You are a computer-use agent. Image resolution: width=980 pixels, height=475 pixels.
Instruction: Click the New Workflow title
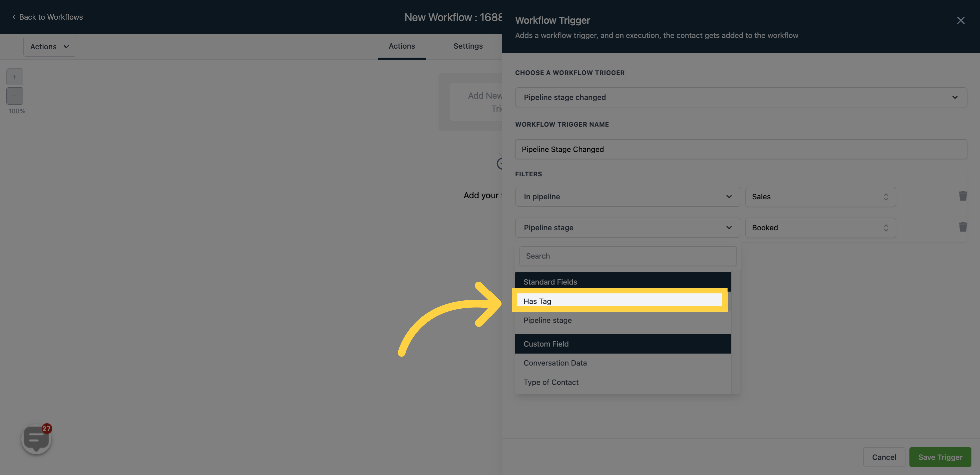453,17
